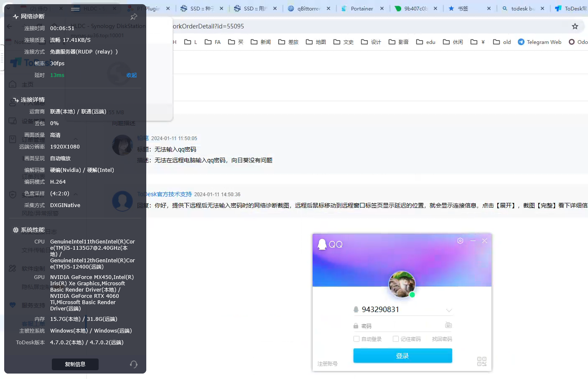This screenshot has width=588, height=379.
Task: Click the 30fps frame rate value
Action: pyautogui.click(x=57, y=64)
